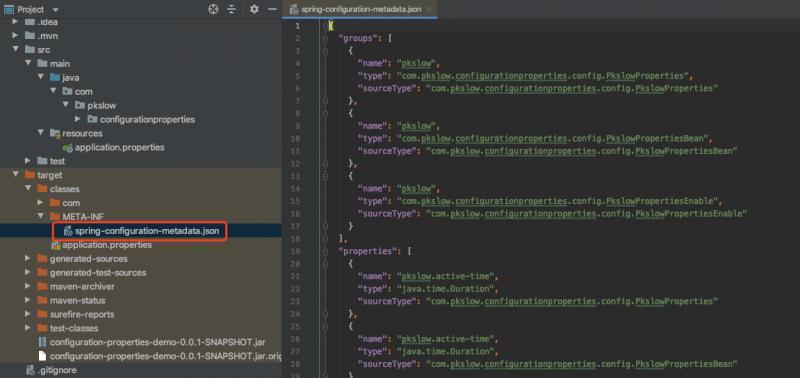This screenshot has height=378, width=800.
Task: Click the locate/select opened file target icon
Action: point(213,9)
